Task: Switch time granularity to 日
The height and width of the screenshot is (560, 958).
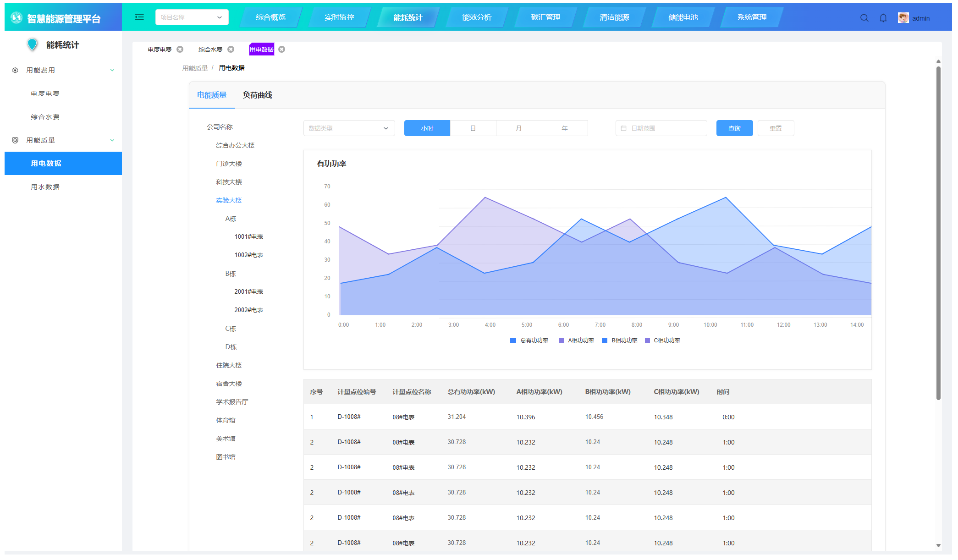Action: pos(473,128)
